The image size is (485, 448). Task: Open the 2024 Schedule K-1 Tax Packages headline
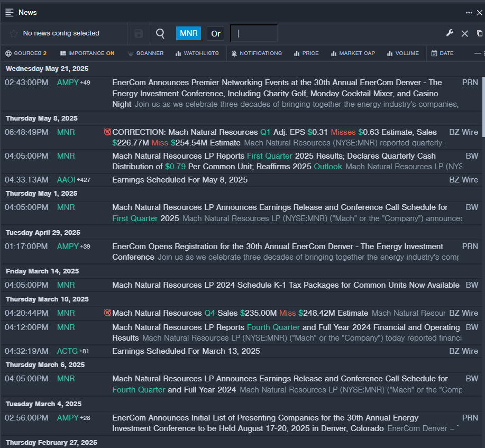click(286, 285)
